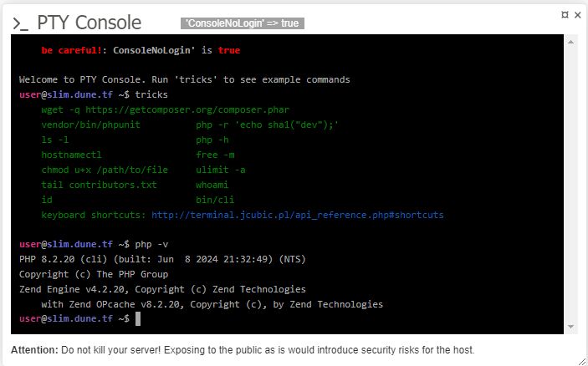Click the 'tricks' entered command

(151, 94)
